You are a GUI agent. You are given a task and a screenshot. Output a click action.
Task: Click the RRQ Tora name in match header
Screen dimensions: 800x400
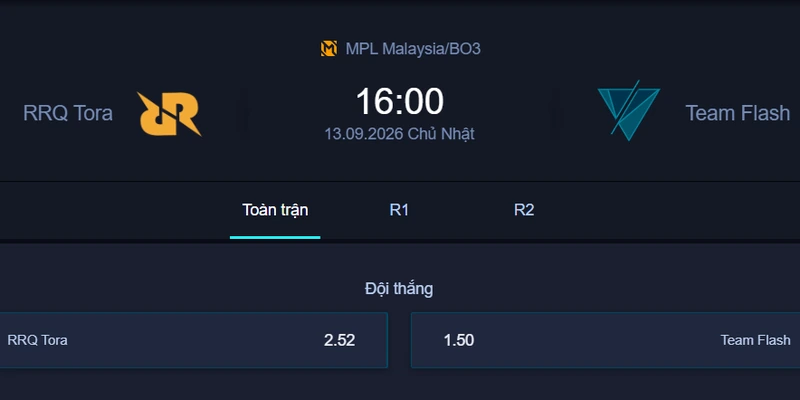(68, 113)
